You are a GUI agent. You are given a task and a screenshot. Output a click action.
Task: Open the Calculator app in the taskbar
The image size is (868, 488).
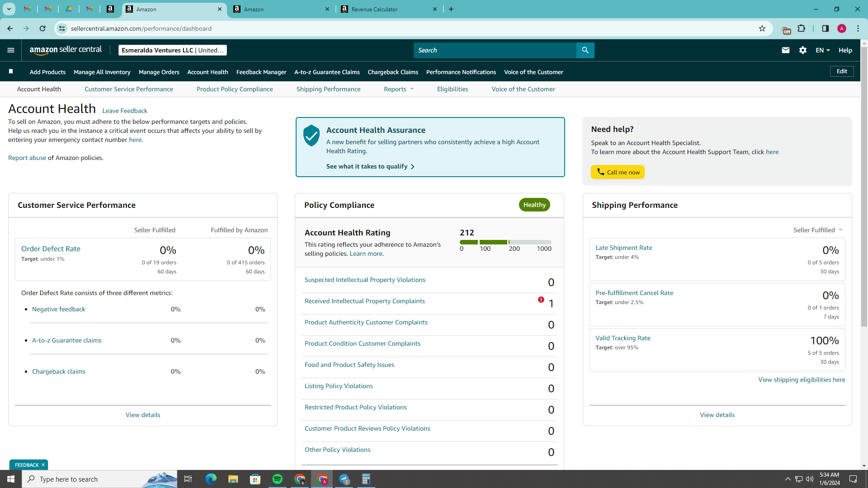pos(366,479)
